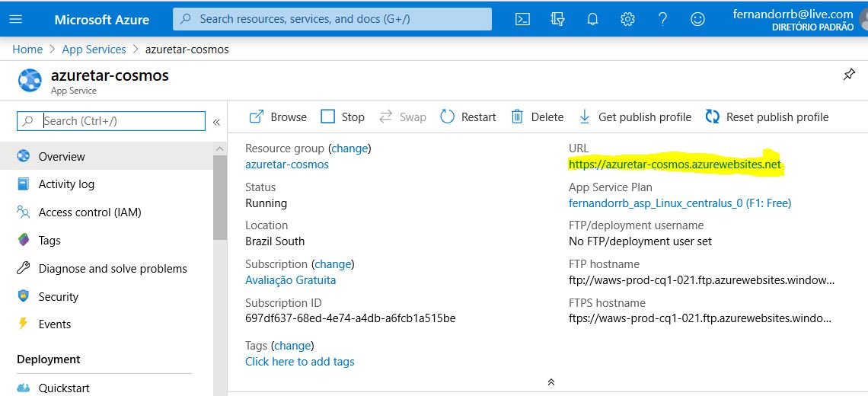Open Cloud Shell from top bar
The height and width of the screenshot is (396, 868).
(x=522, y=19)
